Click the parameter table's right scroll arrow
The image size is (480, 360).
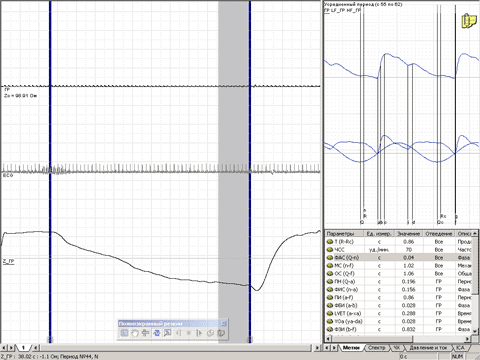click(468, 339)
